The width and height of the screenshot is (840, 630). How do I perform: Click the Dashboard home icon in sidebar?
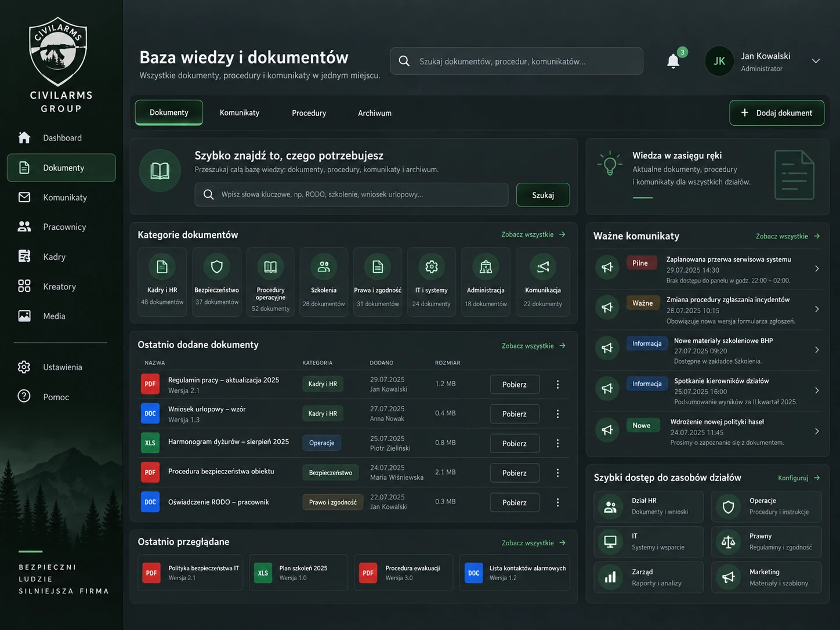(24, 137)
